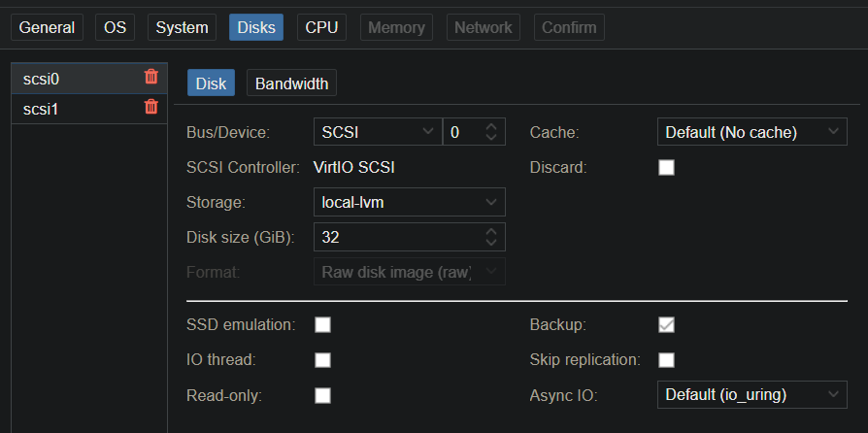This screenshot has height=433, width=868.
Task: Toggle SSD emulation checkbox
Action: pyautogui.click(x=322, y=324)
